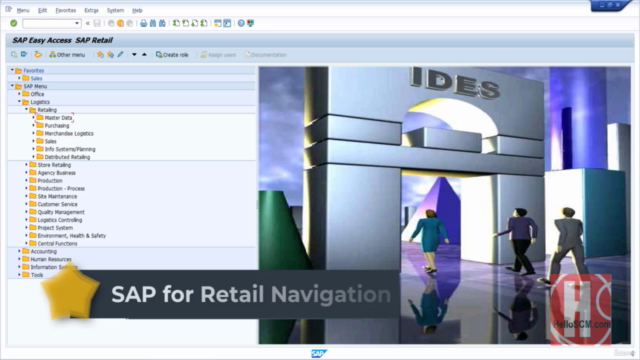This screenshot has height=360, width=640.
Task: Select Info System/Planning tree item
Action: point(70,149)
